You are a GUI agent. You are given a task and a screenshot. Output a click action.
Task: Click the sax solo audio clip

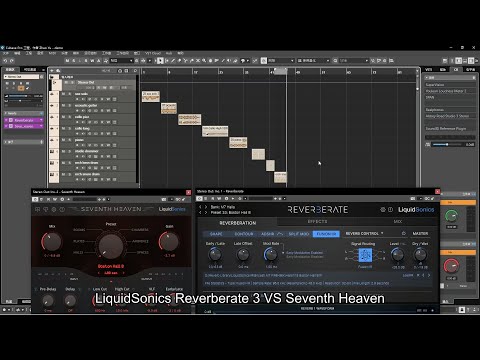click(151, 97)
